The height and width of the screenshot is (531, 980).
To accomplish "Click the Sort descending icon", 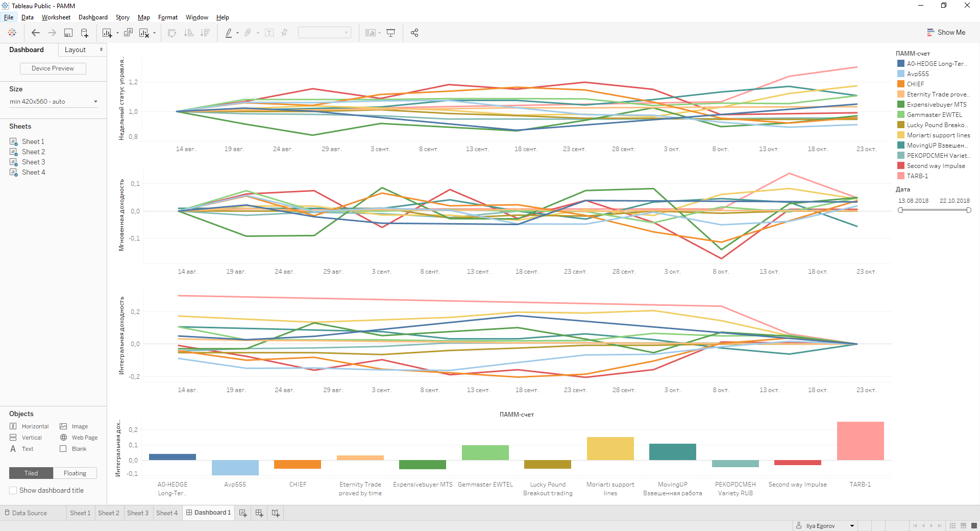I will pyautogui.click(x=205, y=33).
